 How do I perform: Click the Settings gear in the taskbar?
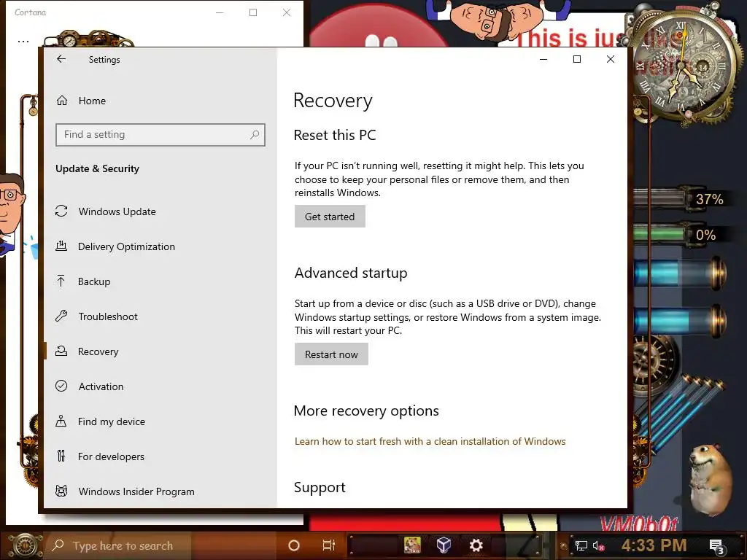click(x=476, y=545)
